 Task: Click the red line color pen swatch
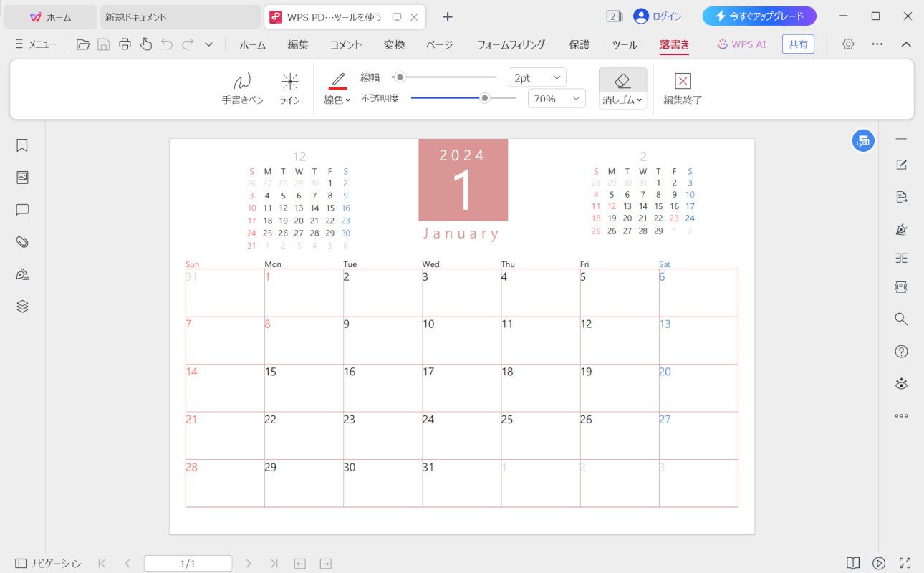tap(337, 80)
